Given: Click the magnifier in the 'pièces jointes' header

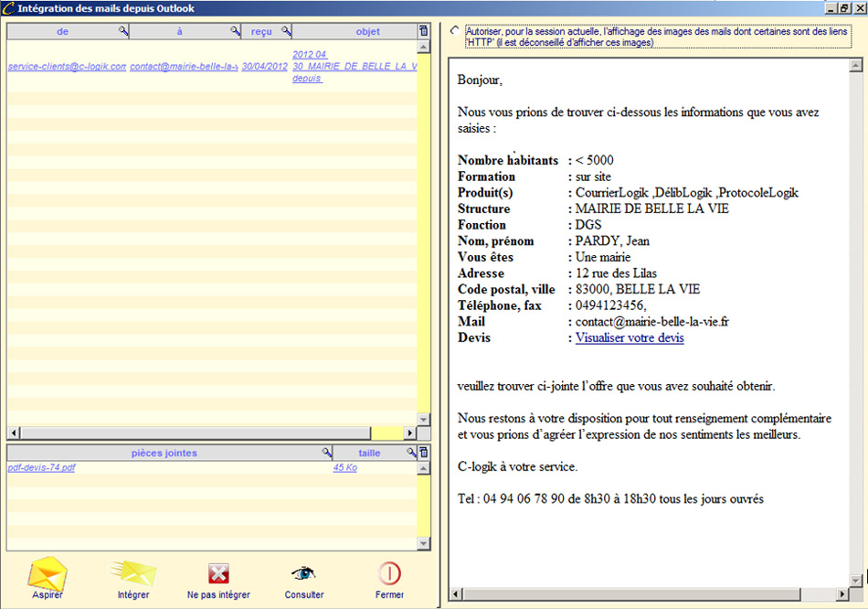Looking at the screenshot, I should coord(327,453).
